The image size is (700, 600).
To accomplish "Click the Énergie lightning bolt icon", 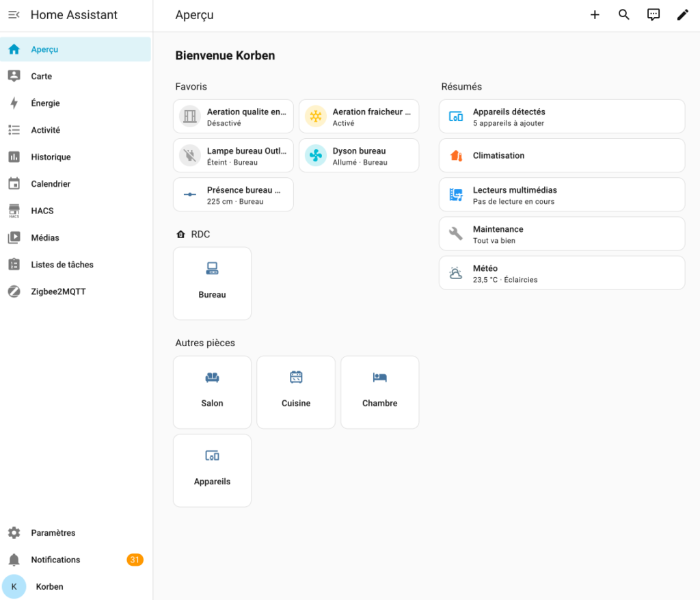I will pos(14,103).
